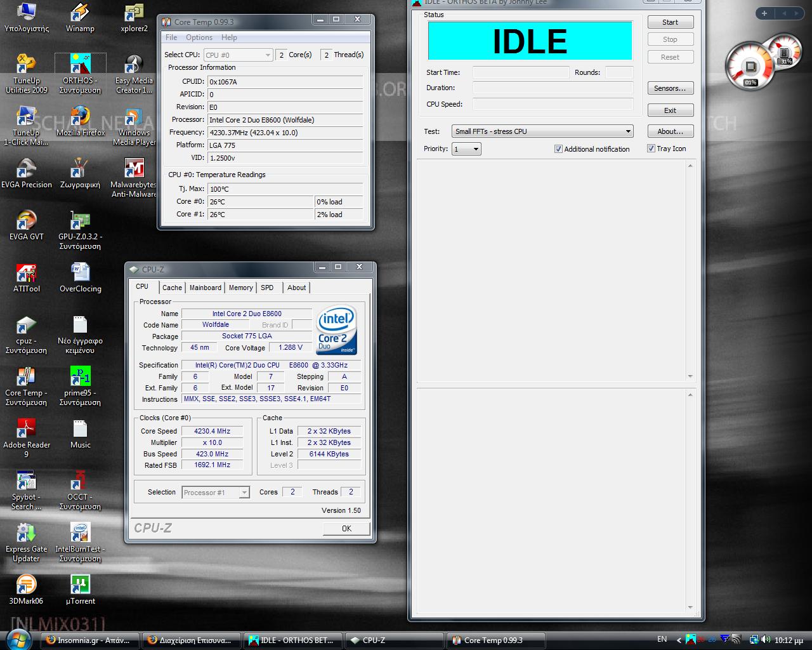Image resolution: width=812 pixels, height=650 pixels.
Task: Click the Start Time field in ORTHOS
Action: tap(521, 72)
